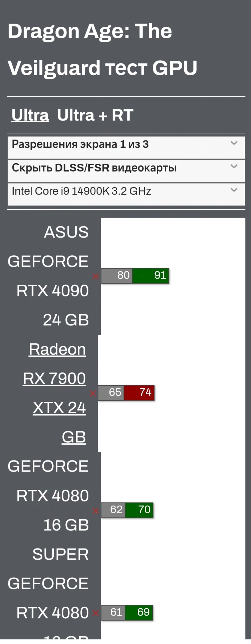
Task: Click the green 70 fps bar
Action: (x=139, y=510)
